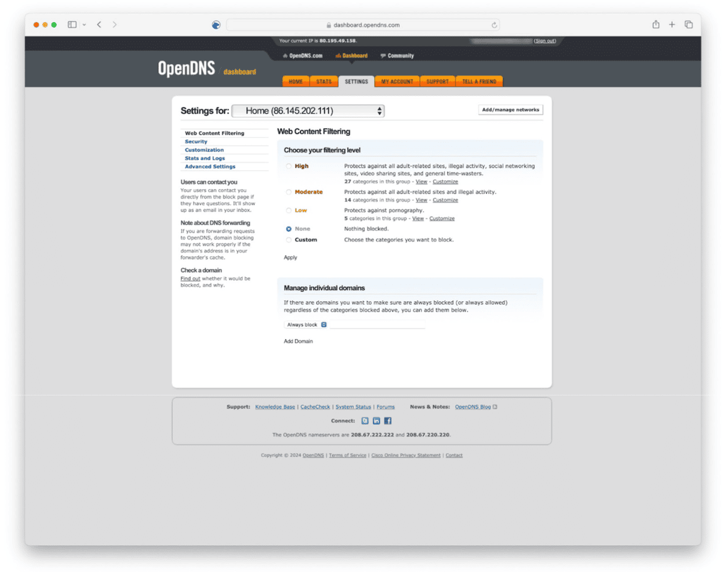
Task: View the High group categories
Action: tap(421, 181)
